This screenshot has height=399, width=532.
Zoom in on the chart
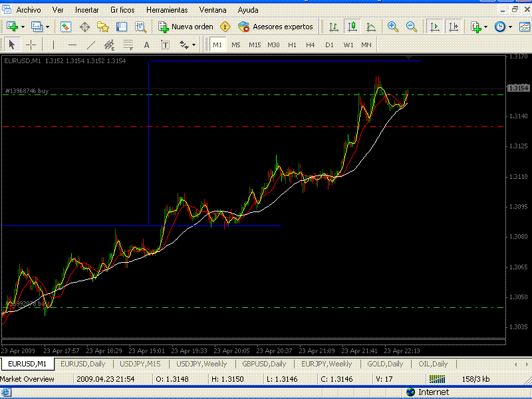393,27
